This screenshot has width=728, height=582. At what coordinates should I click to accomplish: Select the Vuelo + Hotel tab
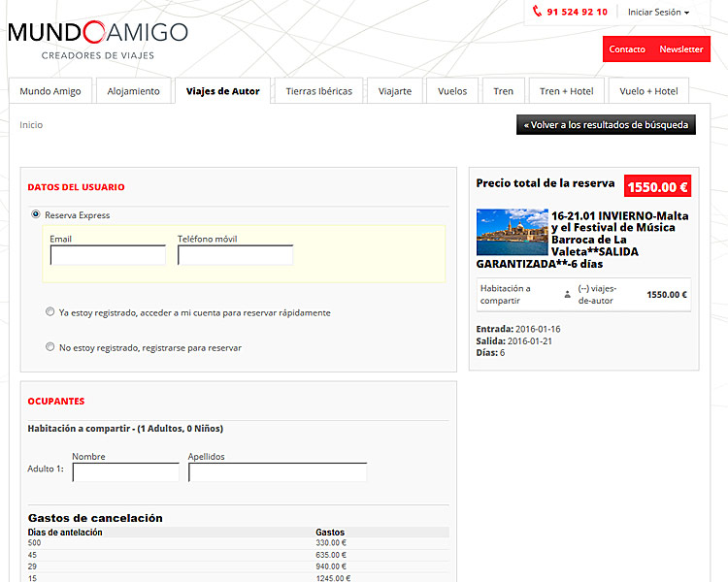click(648, 91)
